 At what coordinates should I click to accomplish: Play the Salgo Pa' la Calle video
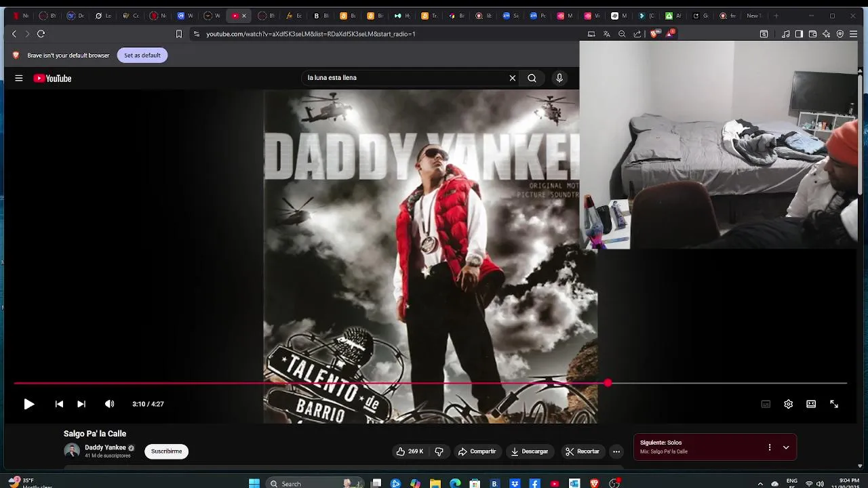29,404
